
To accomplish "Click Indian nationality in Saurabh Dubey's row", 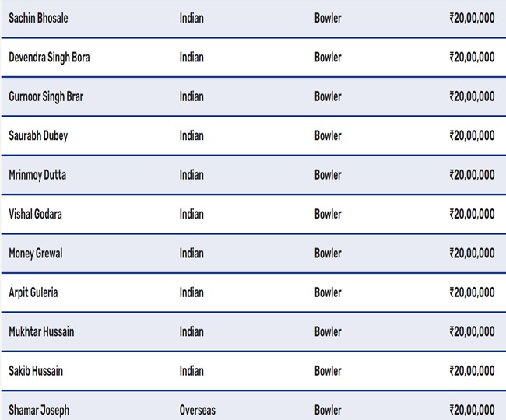I will (x=192, y=135).
